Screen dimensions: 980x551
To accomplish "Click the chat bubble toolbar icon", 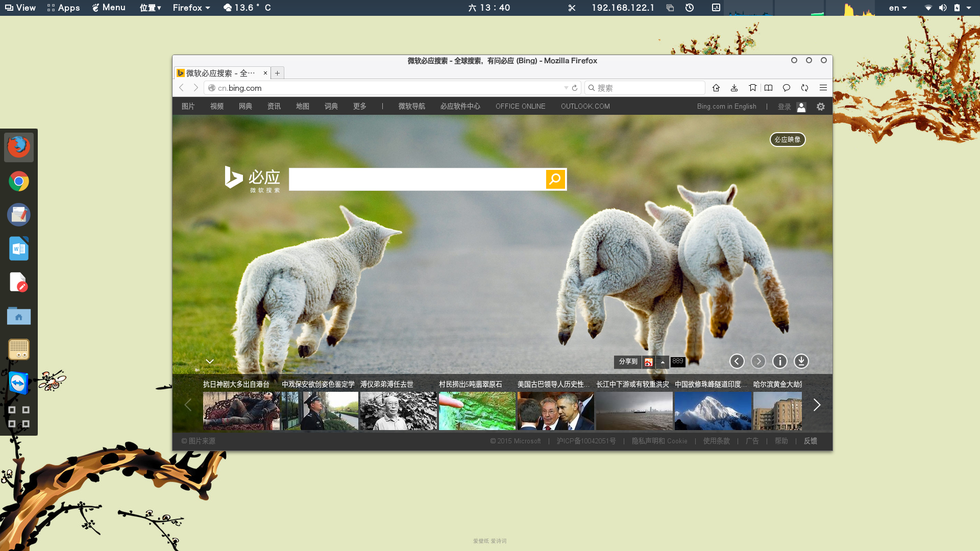I will (787, 88).
